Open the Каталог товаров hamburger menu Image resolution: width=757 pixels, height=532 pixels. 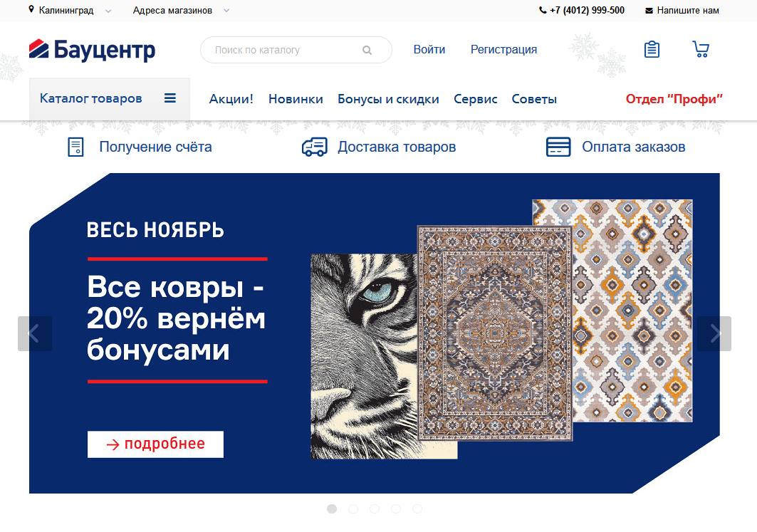(170, 98)
